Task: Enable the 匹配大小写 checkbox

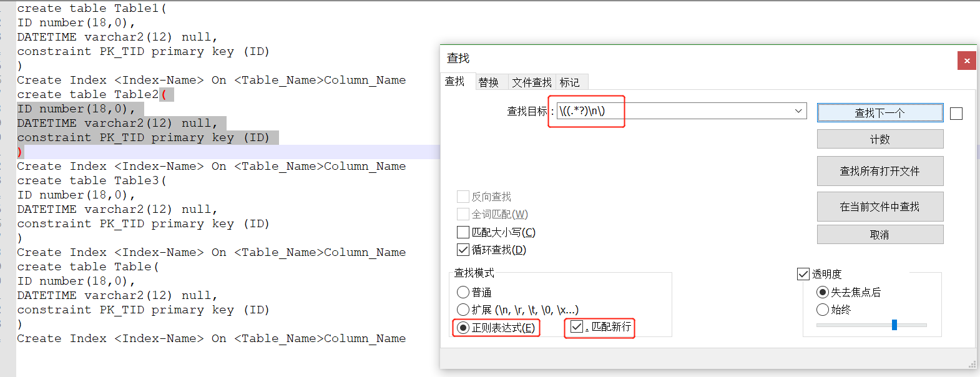Action: pyautogui.click(x=463, y=232)
